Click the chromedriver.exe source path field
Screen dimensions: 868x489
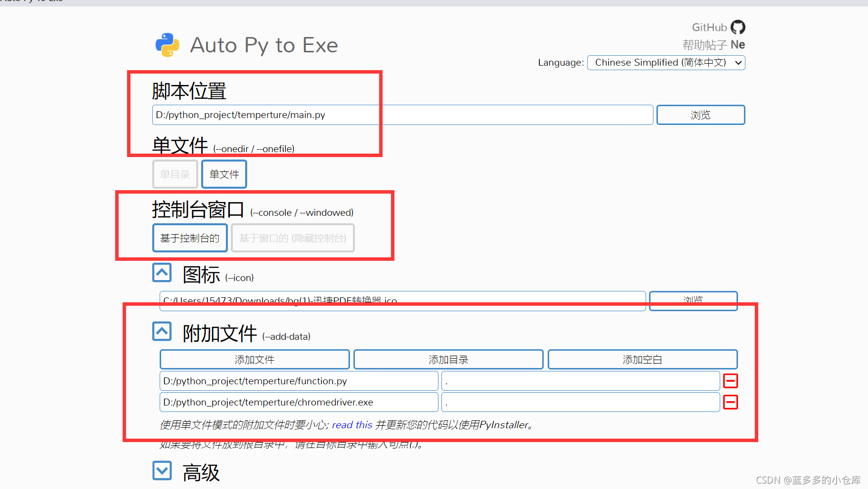[x=299, y=402]
